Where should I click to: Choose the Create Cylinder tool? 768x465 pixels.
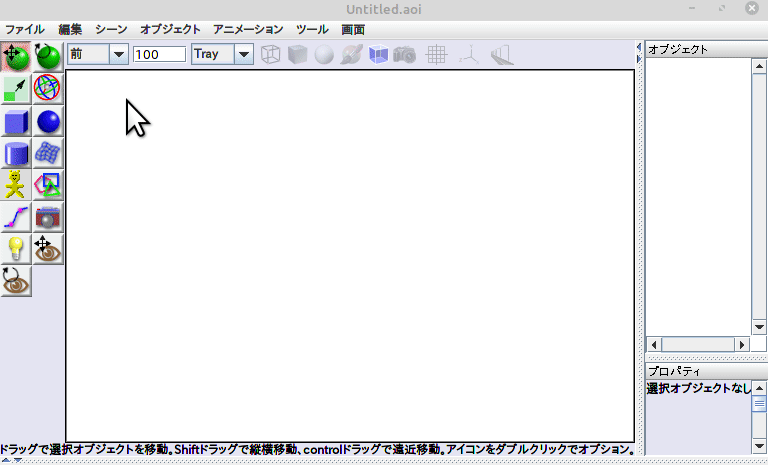16,153
